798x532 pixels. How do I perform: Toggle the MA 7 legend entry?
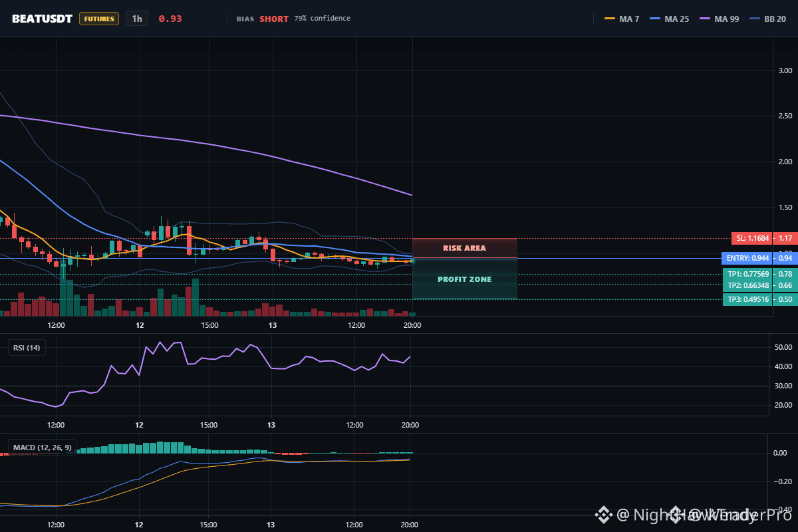[x=622, y=19]
